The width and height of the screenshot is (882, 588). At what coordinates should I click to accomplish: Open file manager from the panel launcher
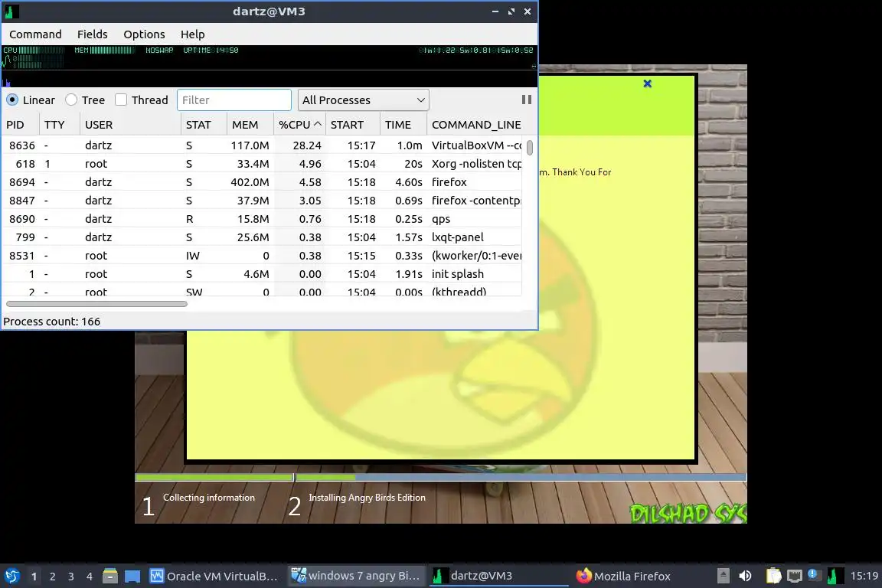[x=110, y=577]
